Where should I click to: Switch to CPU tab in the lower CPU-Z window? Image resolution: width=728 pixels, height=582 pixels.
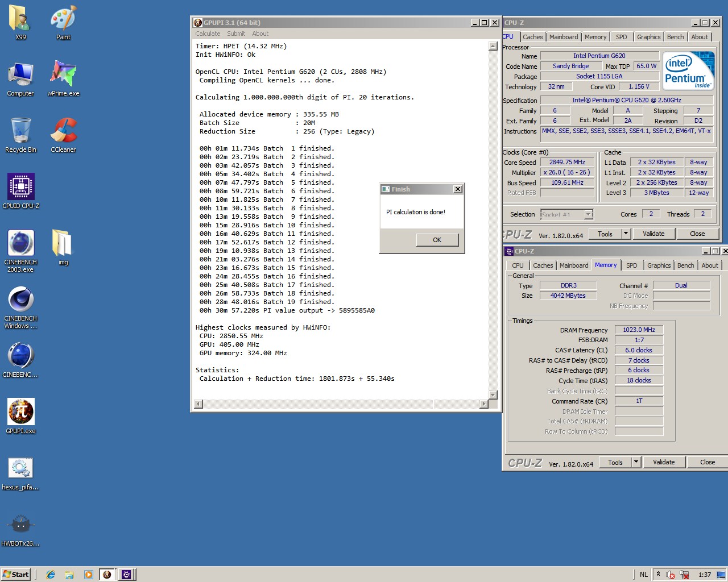tap(518, 265)
